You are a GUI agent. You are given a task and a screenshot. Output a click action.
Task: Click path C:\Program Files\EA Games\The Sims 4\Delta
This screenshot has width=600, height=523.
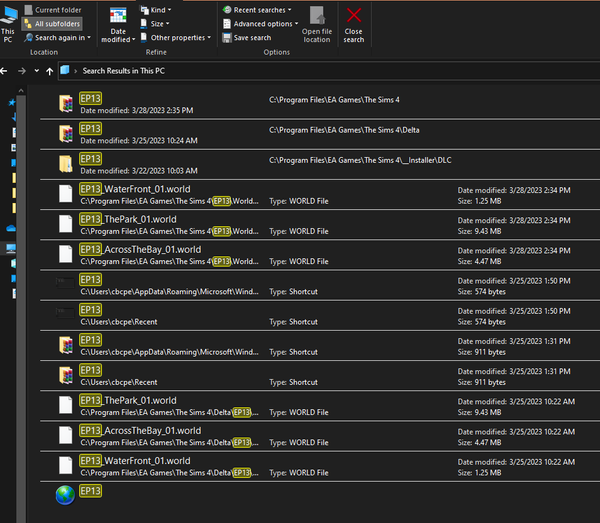click(x=344, y=130)
